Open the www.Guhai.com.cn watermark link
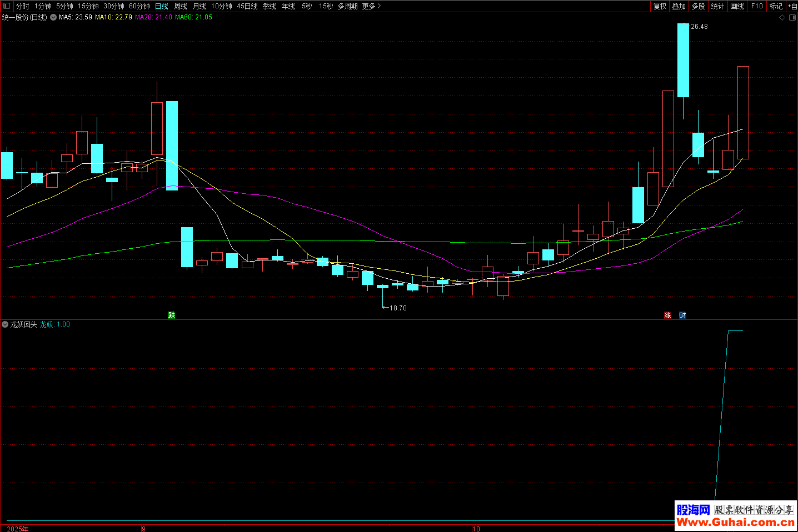 click(735, 522)
